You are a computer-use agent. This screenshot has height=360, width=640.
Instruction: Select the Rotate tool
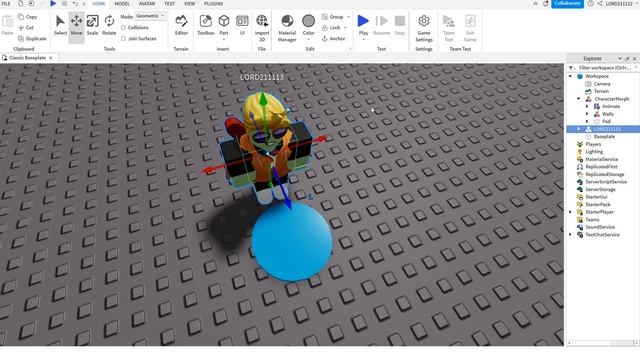click(x=109, y=25)
